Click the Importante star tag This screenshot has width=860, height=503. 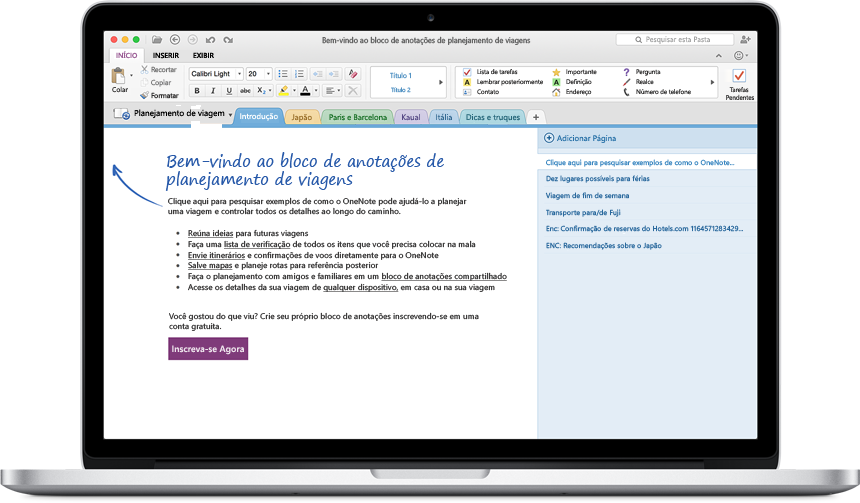tap(557, 72)
